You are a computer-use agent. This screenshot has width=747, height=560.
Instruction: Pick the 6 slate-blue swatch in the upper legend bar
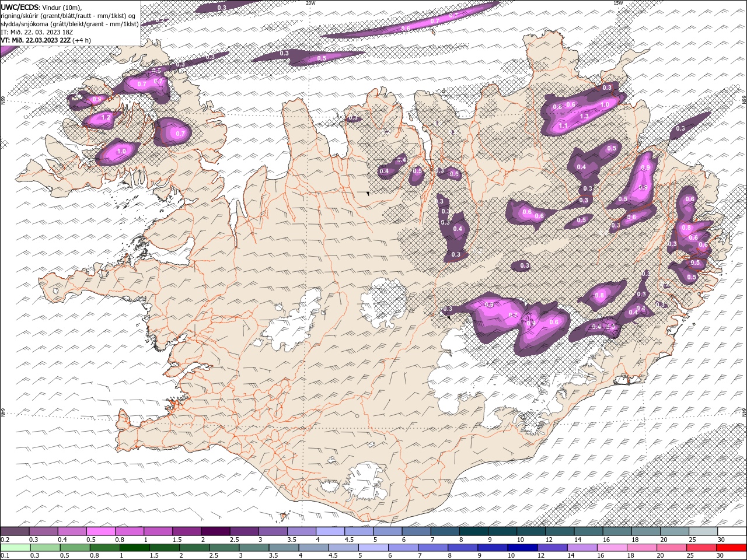[417, 531]
